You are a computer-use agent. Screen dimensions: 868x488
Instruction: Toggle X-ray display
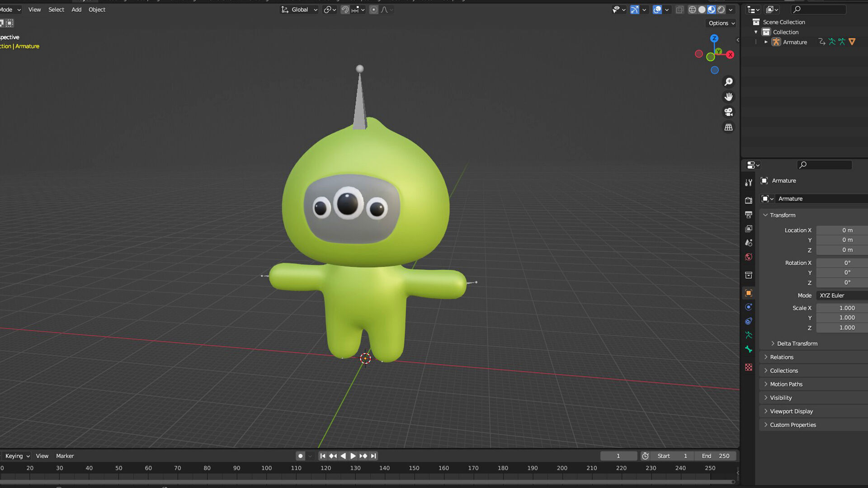679,9
